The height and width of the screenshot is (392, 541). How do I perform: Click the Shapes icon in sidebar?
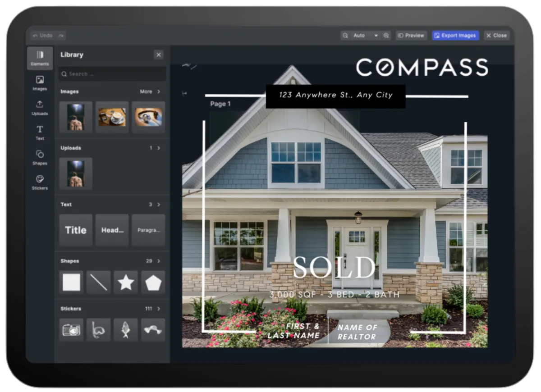(x=40, y=154)
